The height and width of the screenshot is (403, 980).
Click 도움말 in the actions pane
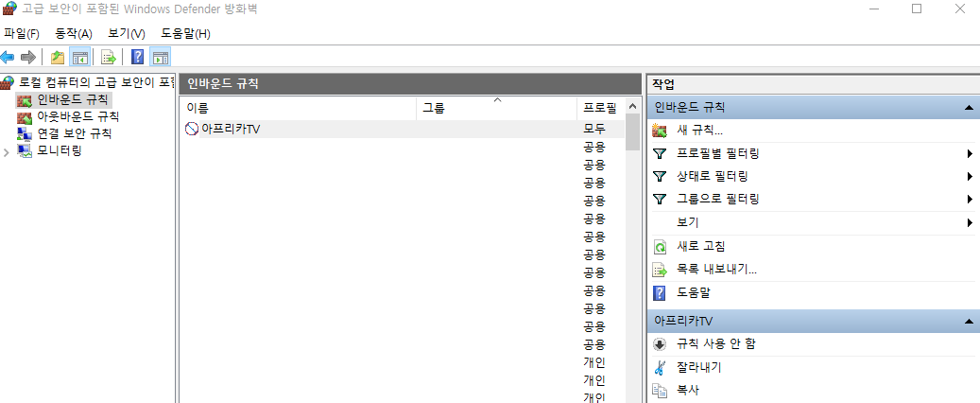[x=693, y=293]
